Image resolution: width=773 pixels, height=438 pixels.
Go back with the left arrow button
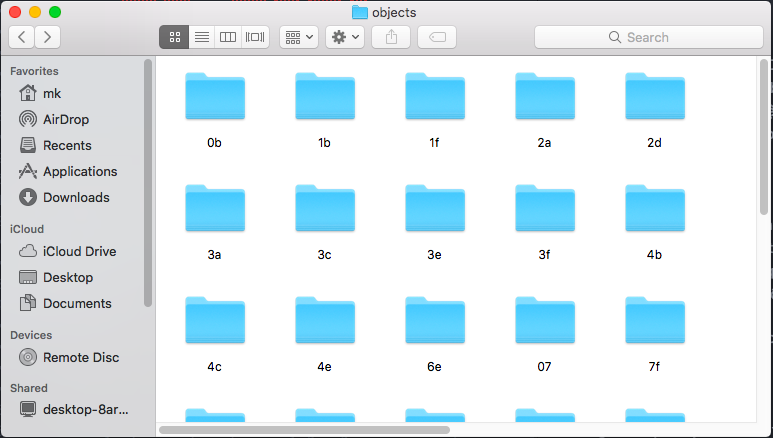pos(22,37)
